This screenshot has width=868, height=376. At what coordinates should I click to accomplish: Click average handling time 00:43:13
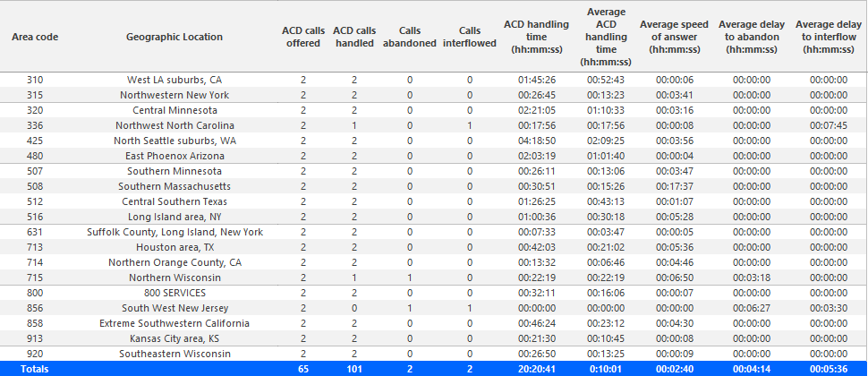click(x=606, y=201)
